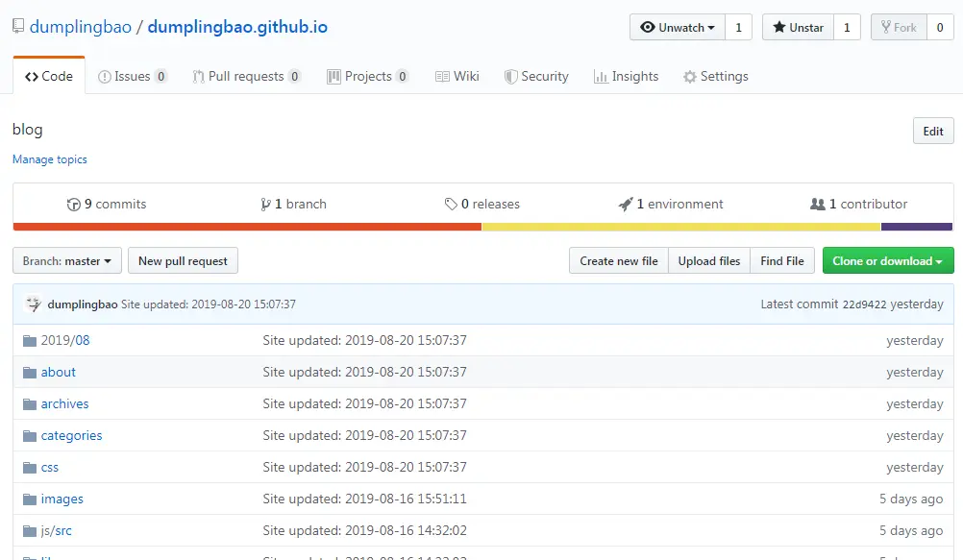The height and width of the screenshot is (560, 963).
Task: View the 1 contributor page
Action: [858, 204]
